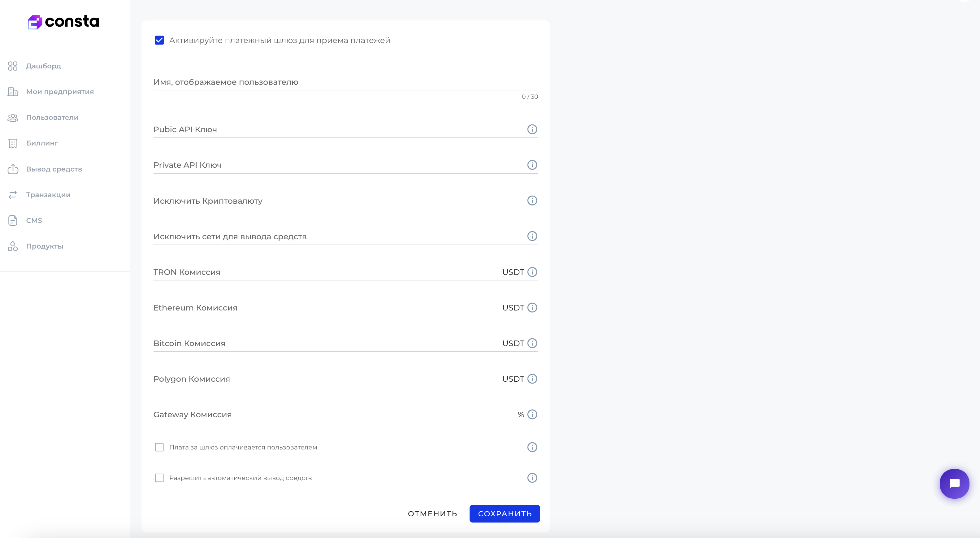
Task: Show info for Исключить Криптовалюту
Action: point(532,201)
